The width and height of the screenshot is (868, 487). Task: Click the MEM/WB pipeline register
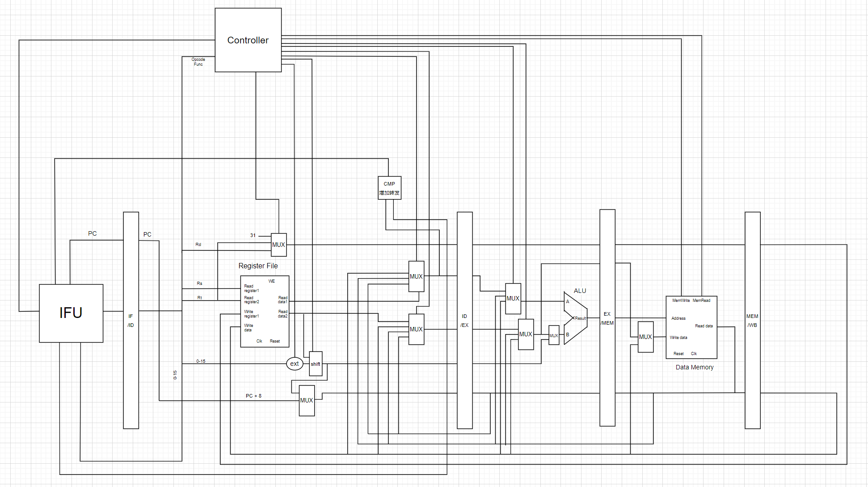click(753, 320)
